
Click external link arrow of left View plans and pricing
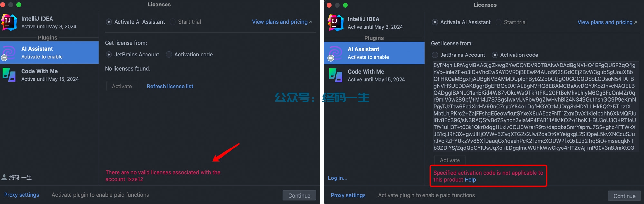[310, 22]
